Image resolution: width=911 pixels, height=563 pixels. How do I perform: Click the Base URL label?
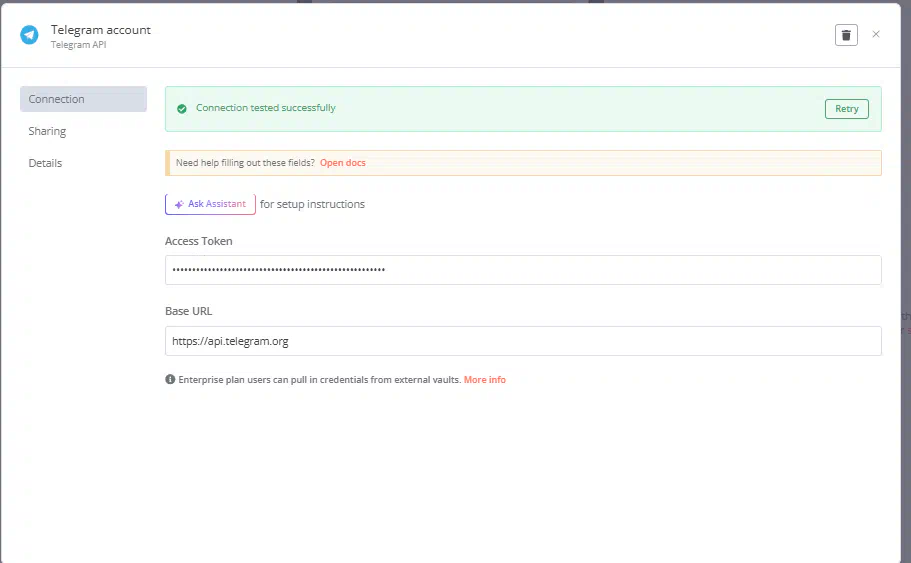coord(188,311)
